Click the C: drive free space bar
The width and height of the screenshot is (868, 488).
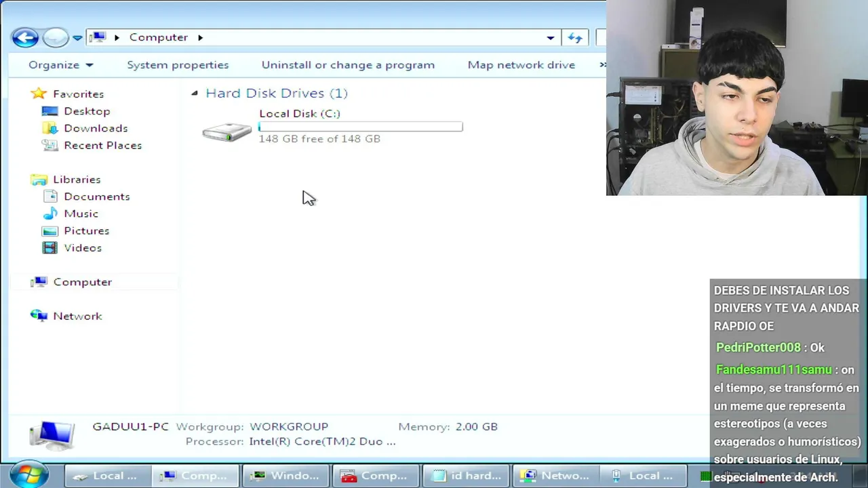coord(361,127)
